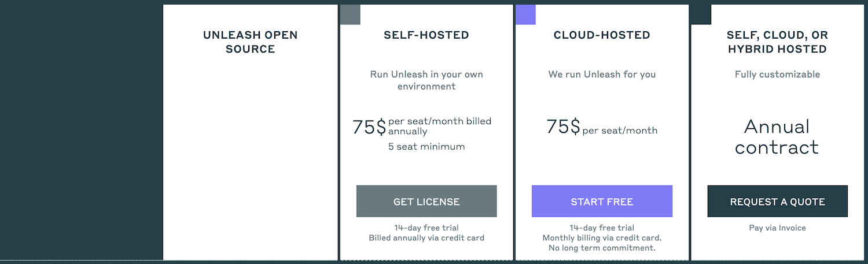Click 'Billed annually via credit card' text
This screenshot has height=264, width=868.
point(426,238)
